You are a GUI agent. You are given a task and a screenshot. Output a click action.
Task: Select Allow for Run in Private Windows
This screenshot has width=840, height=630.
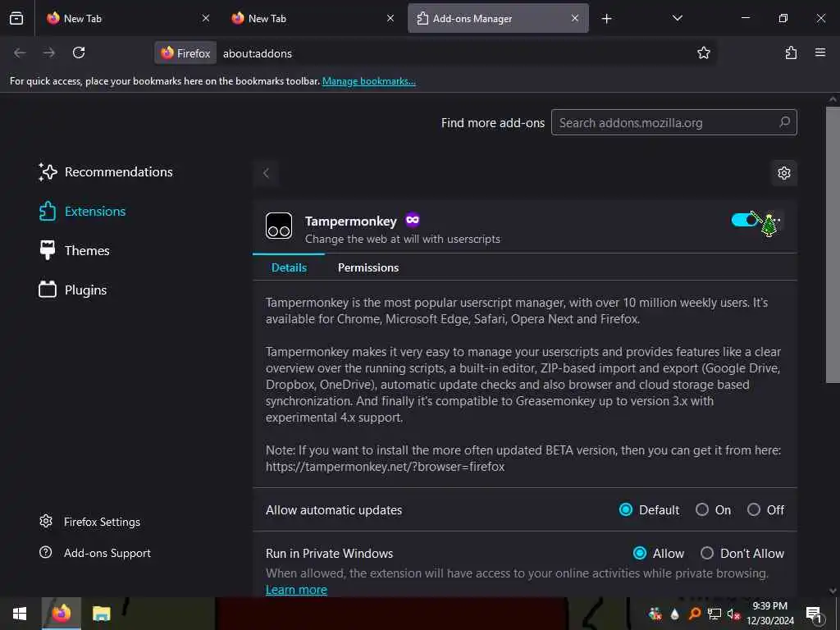(640, 553)
